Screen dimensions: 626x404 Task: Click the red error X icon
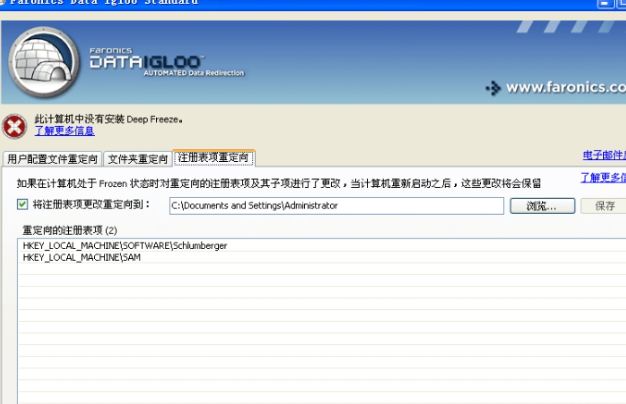(14, 127)
